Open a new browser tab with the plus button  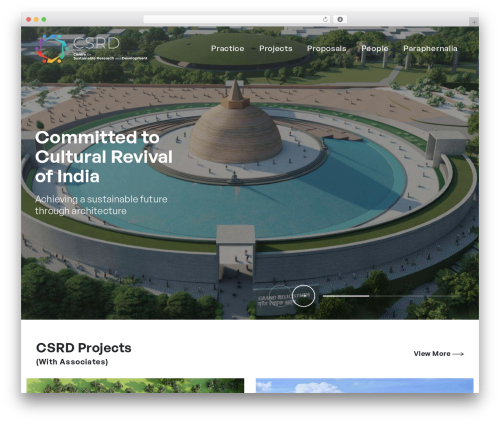click(x=474, y=22)
